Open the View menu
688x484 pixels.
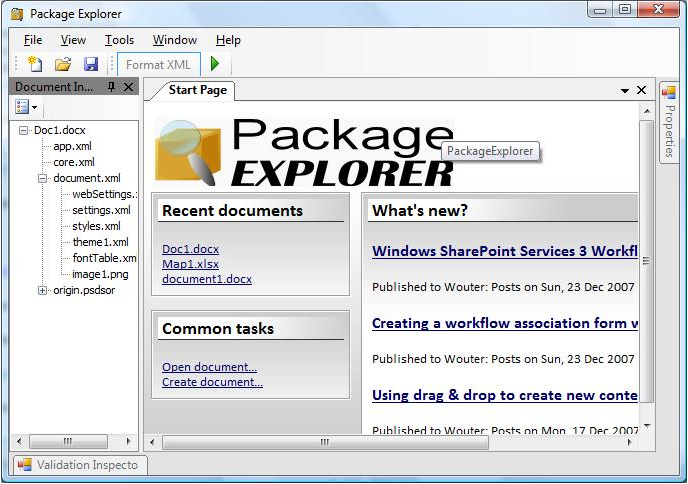[x=73, y=40]
